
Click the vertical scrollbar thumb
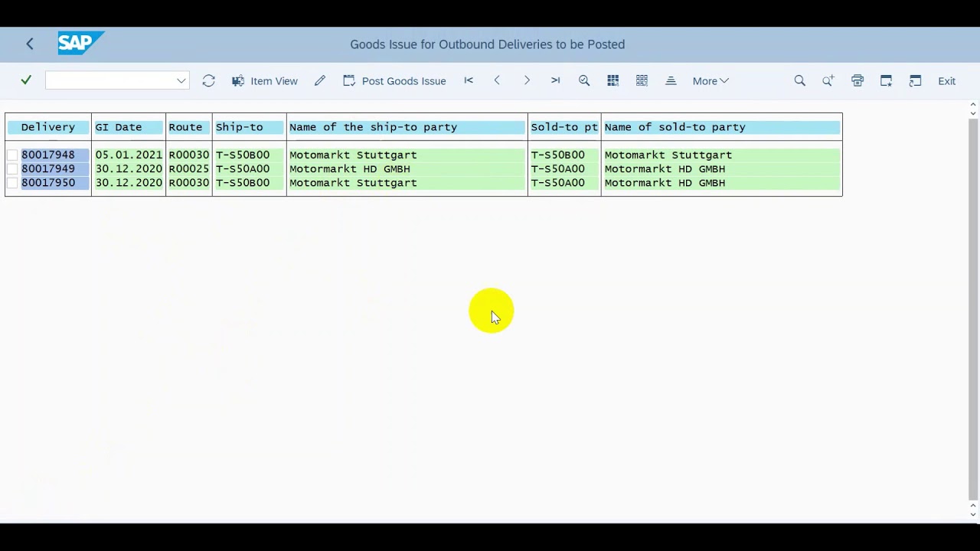[973, 308]
